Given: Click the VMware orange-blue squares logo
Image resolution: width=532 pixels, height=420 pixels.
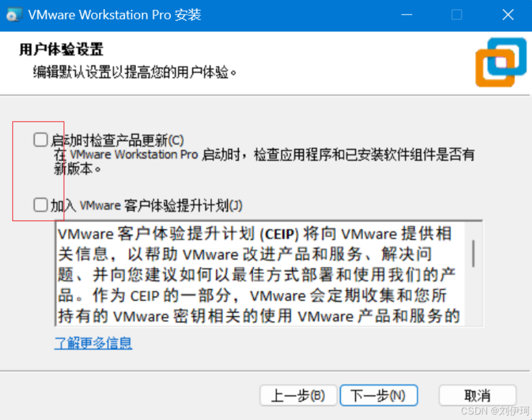Looking at the screenshot, I should [501, 62].
